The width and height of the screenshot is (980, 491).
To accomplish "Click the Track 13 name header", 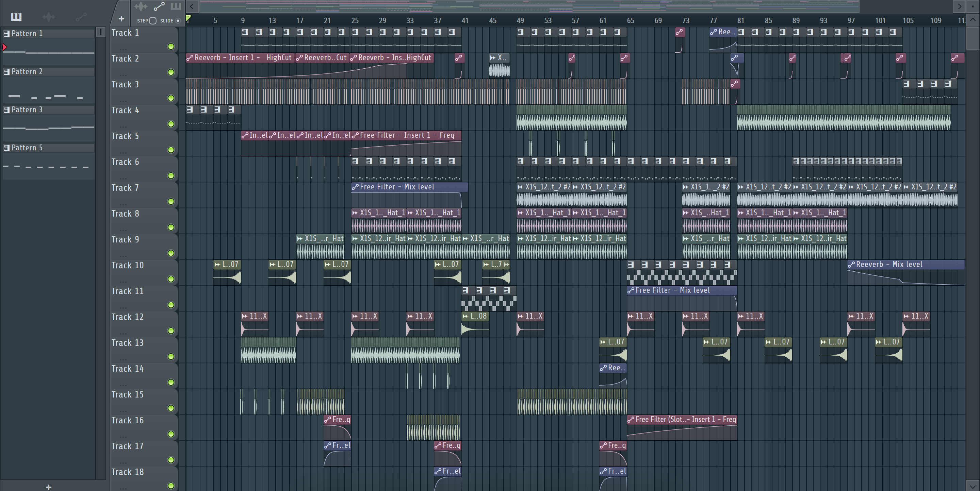I will 128,343.
